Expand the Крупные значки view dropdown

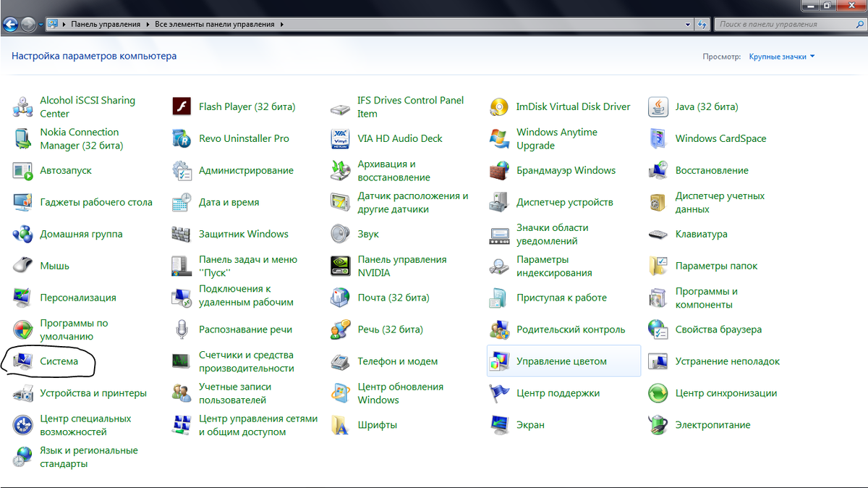pos(782,56)
